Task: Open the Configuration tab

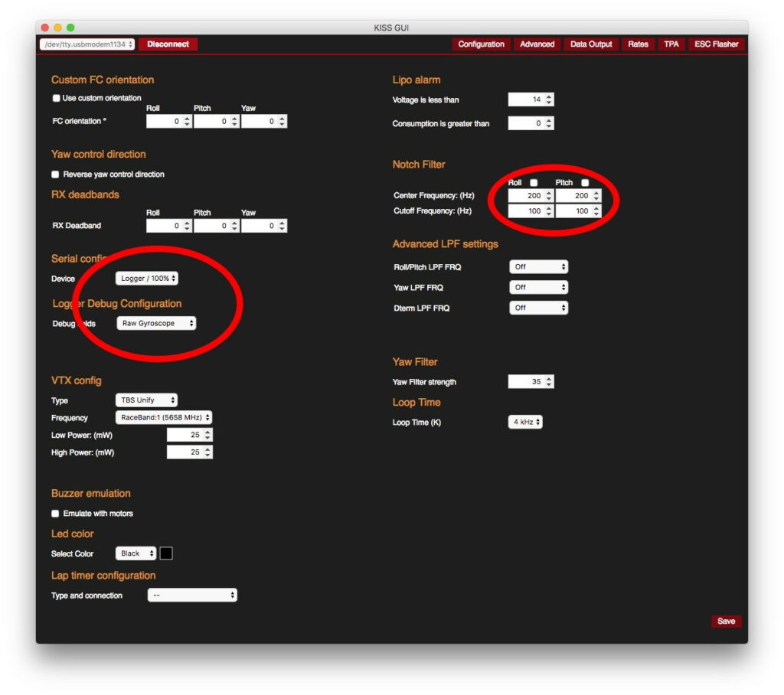Action: tap(481, 44)
